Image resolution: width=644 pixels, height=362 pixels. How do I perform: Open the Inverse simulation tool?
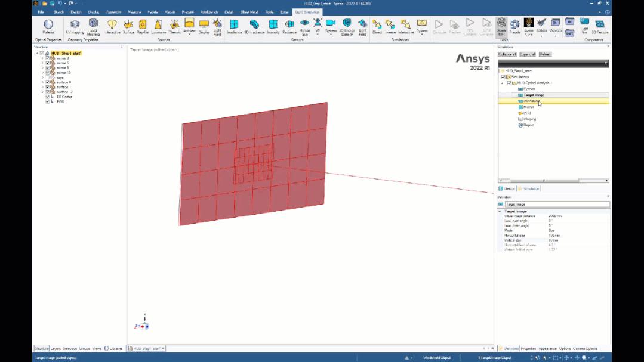coord(389,25)
